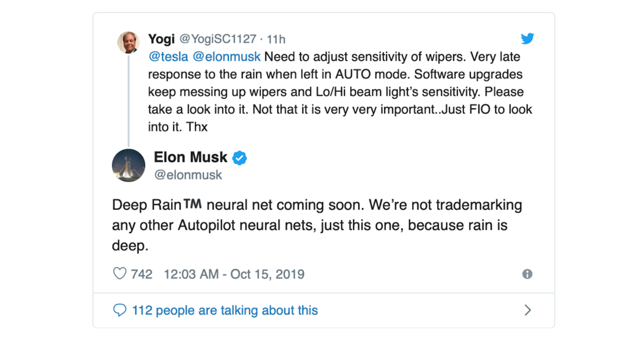Click Elon Musk's verified badge
Screen dimensions: 644x341
[240, 158]
